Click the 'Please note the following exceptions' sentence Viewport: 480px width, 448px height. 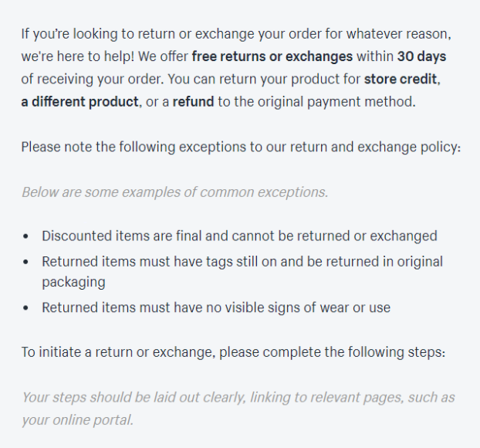coord(241,148)
